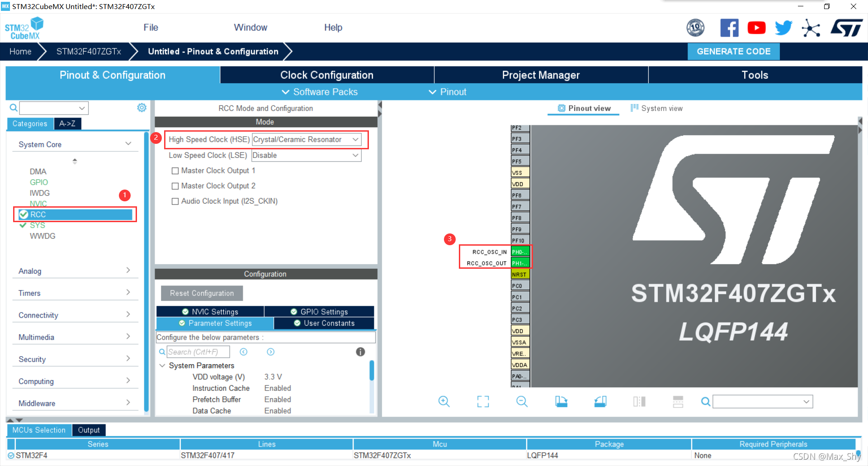
Task: Click green PH0 RCC_OSC_IN pin
Action: pos(520,252)
